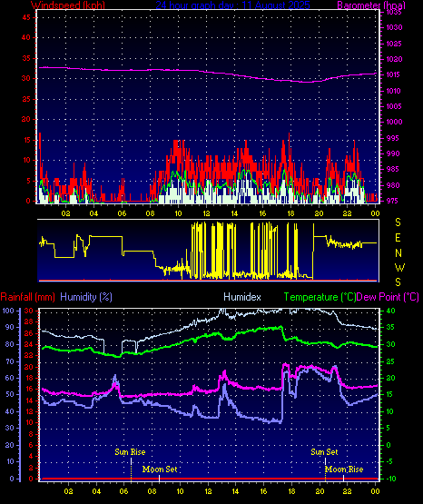Click the Moon Rise marker label

pyautogui.click(x=344, y=469)
